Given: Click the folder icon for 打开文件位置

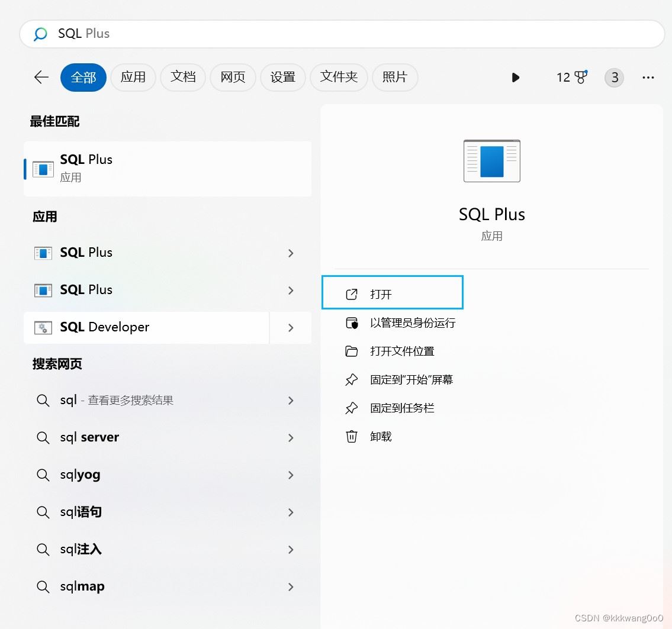Looking at the screenshot, I should pyautogui.click(x=352, y=351).
